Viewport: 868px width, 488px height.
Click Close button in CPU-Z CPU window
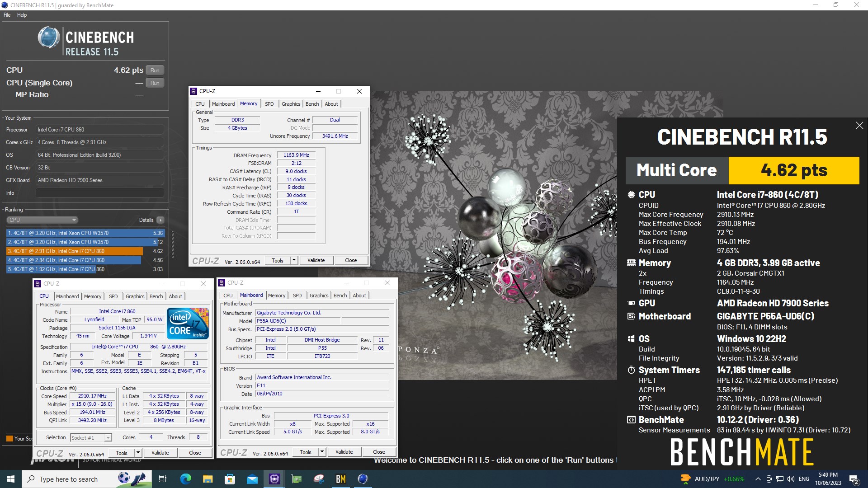[195, 453]
